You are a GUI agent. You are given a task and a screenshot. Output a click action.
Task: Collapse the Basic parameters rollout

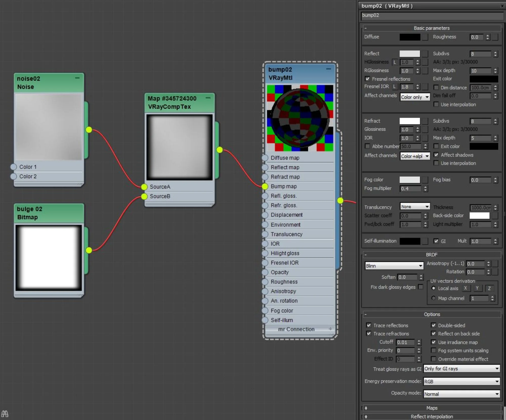click(432, 28)
